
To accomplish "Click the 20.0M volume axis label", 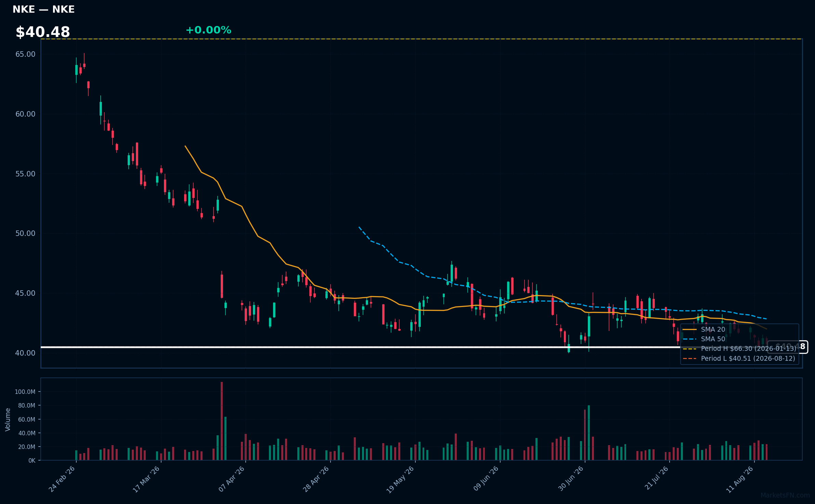I will pos(27,447).
